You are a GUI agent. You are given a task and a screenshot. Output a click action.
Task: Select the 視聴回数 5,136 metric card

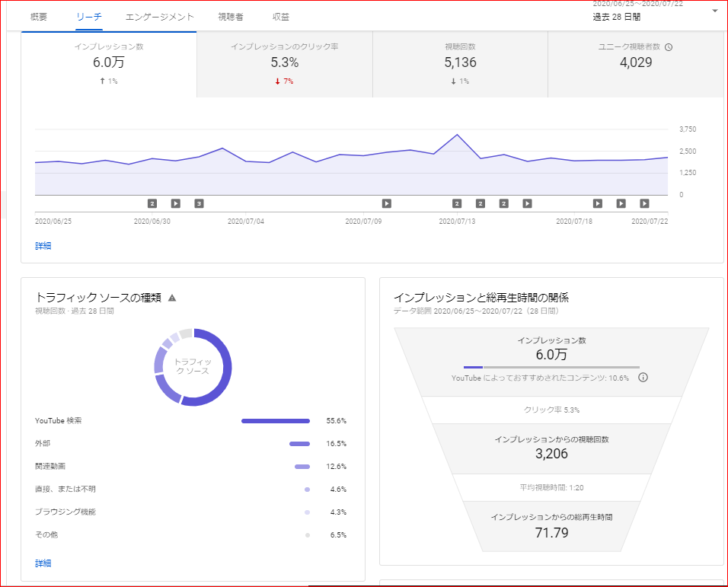[x=460, y=64]
